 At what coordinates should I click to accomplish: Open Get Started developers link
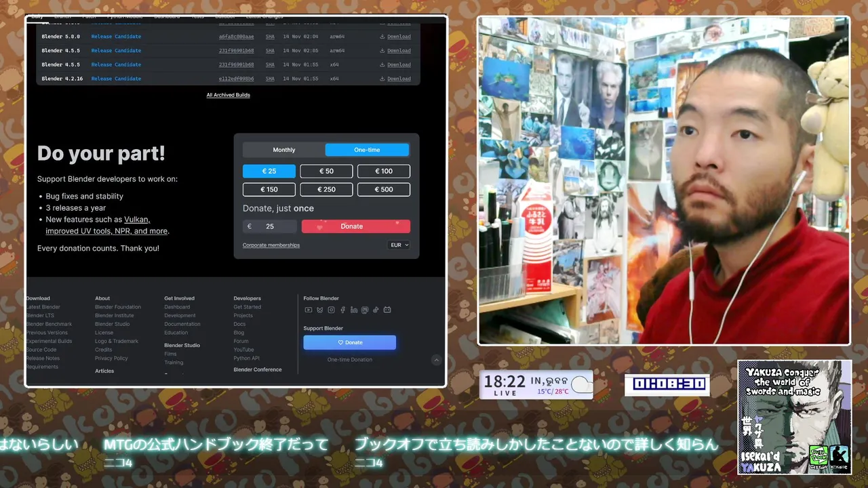pos(248,307)
